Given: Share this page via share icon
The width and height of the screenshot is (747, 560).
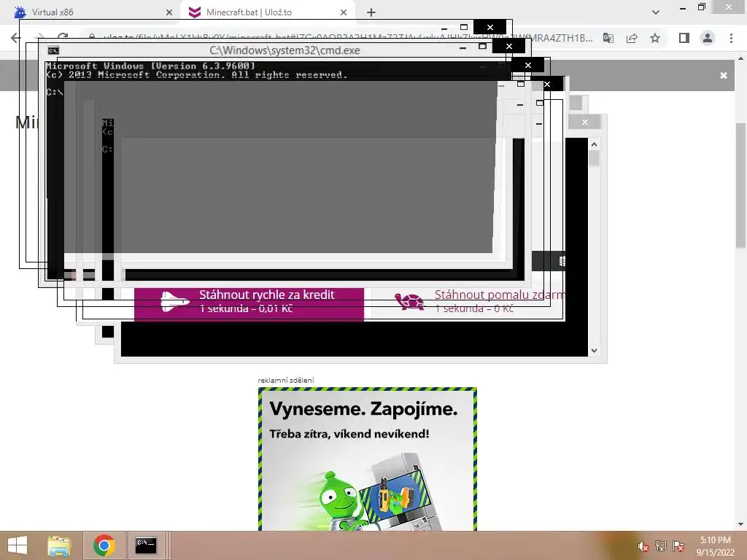Looking at the screenshot, I should click(x=632, y=38).
